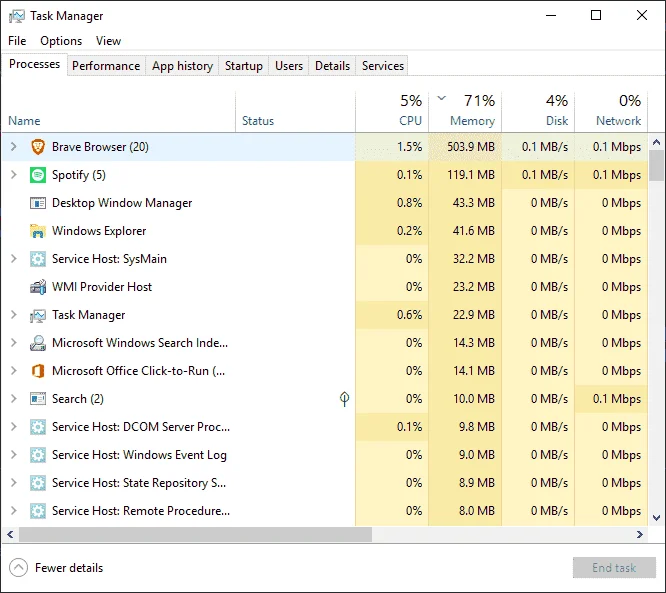Click the Search (2) process icon
This screenshot has width=666, height=593.
point(38,399)
